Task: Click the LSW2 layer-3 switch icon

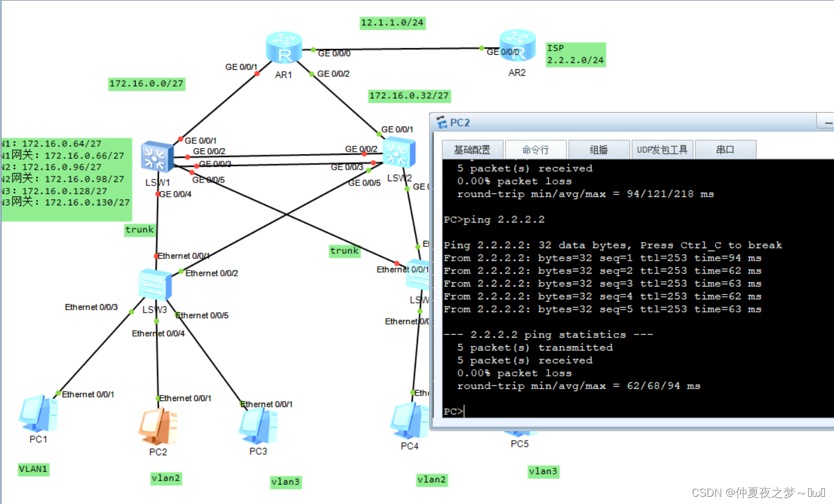Action: coord(398,152)
